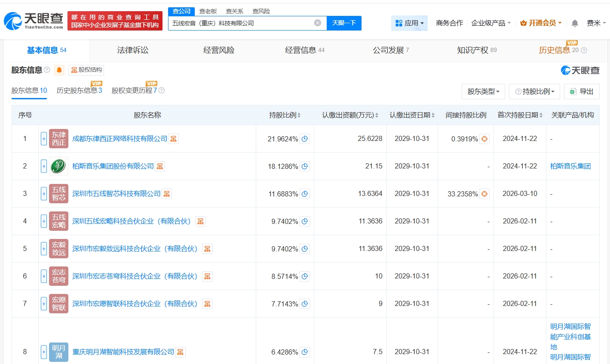Open pie chart for 重庆明月湖 shareholding

coord(305,352)
